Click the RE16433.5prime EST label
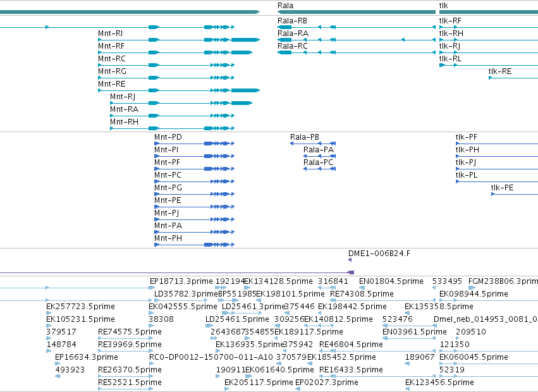Screen dimensions: 538x392 coord(351,370)
